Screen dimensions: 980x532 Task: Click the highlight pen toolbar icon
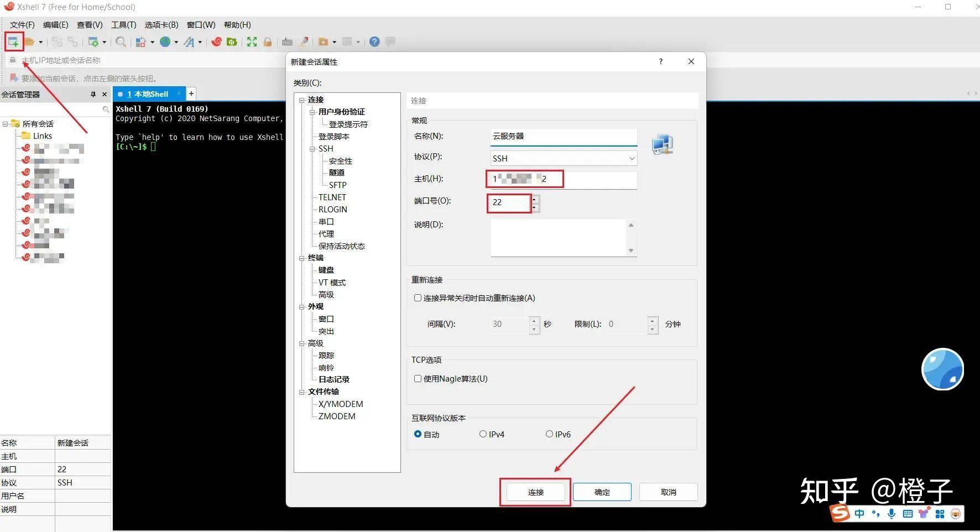pyautogui.click(x=304, y=41)
